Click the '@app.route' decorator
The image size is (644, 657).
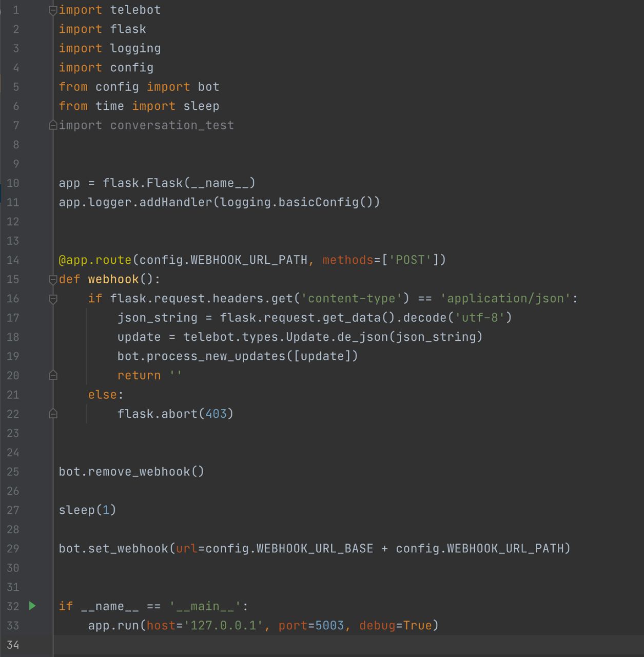[95, 260]
